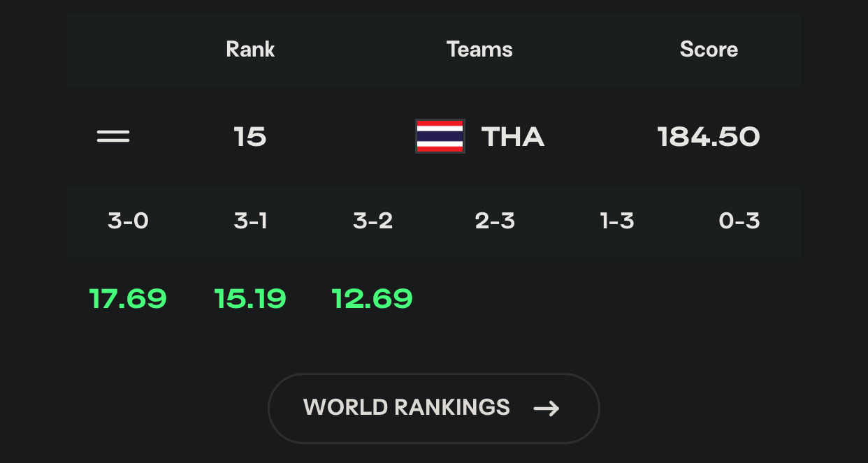The image size is (868, 463).
Task: Select the THA team name
Action: click(513, 137)
